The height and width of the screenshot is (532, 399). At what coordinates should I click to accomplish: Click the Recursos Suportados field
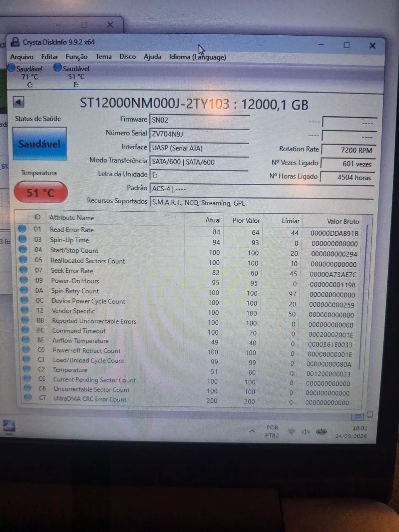tap(262, 203)
